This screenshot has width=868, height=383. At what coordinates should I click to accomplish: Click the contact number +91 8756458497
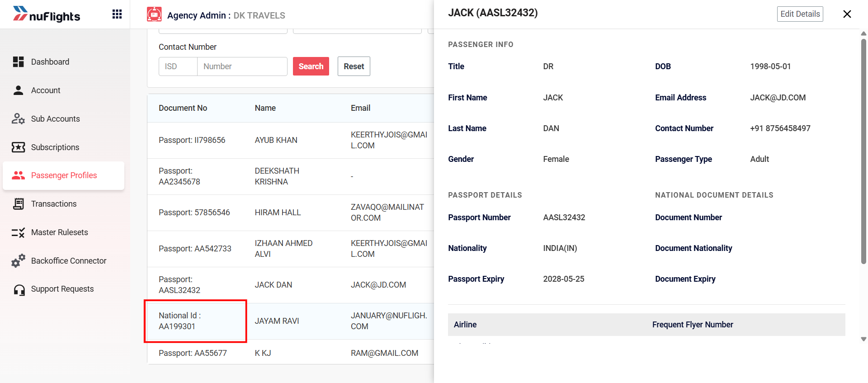click(x=780, y=128)
